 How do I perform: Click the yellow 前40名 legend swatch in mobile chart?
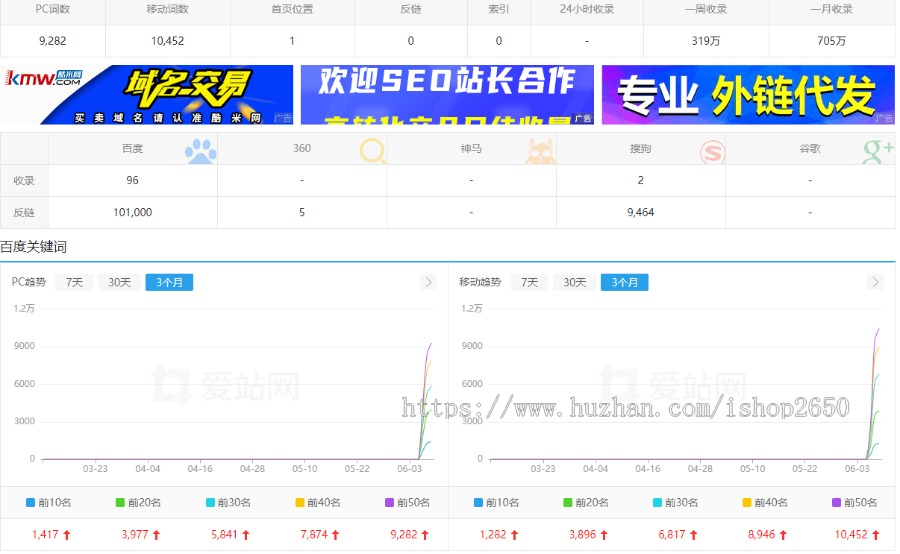(747, 503)
